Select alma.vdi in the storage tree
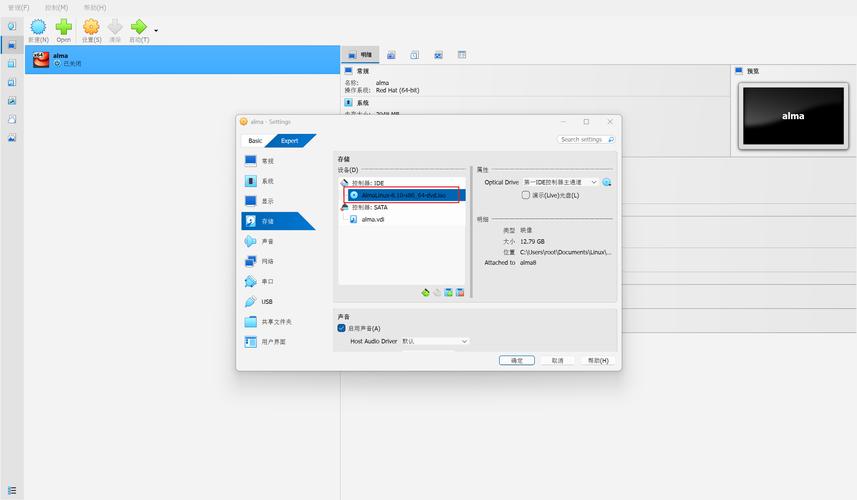This screenshot has height=500, width=857. click(372, 219)
